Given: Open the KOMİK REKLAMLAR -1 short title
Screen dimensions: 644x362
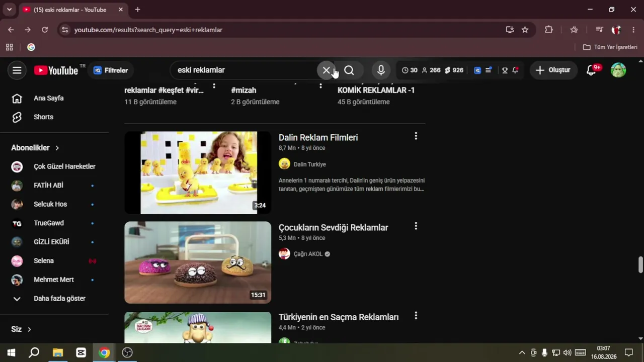Looking at the screenshot, I should point(376,90).
